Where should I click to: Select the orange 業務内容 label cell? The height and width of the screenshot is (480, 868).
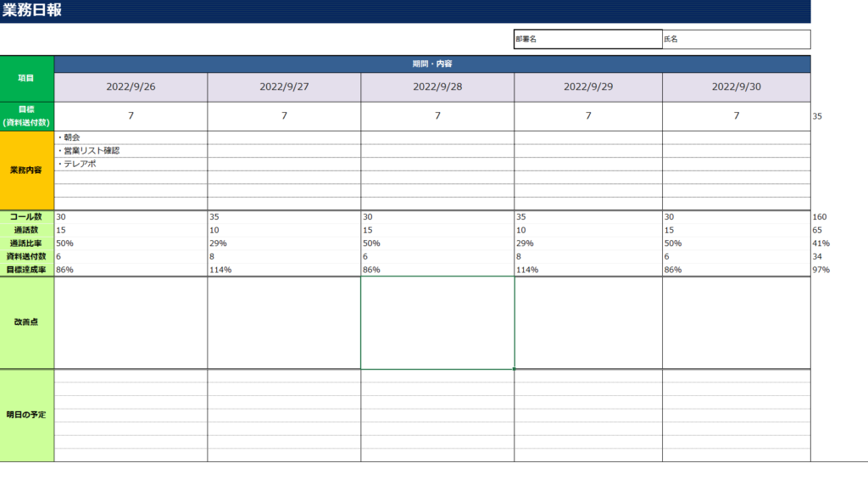point(26,170)
